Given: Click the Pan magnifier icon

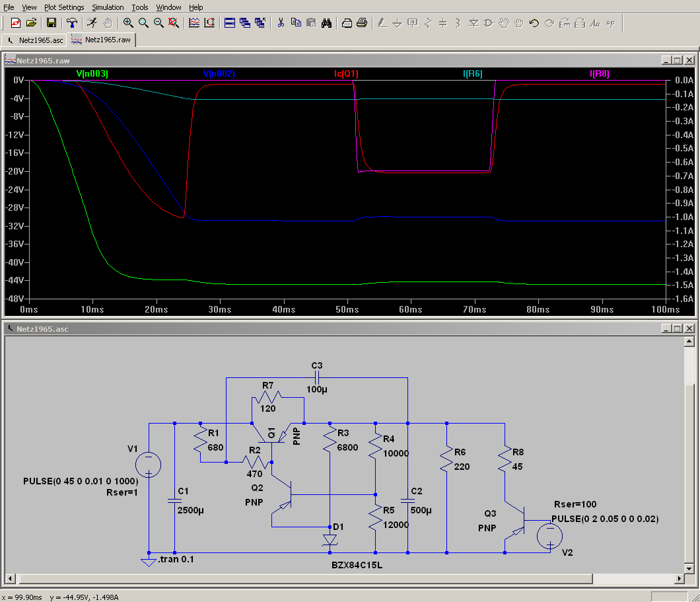Looking at the screenshot, I should point(143,22).
